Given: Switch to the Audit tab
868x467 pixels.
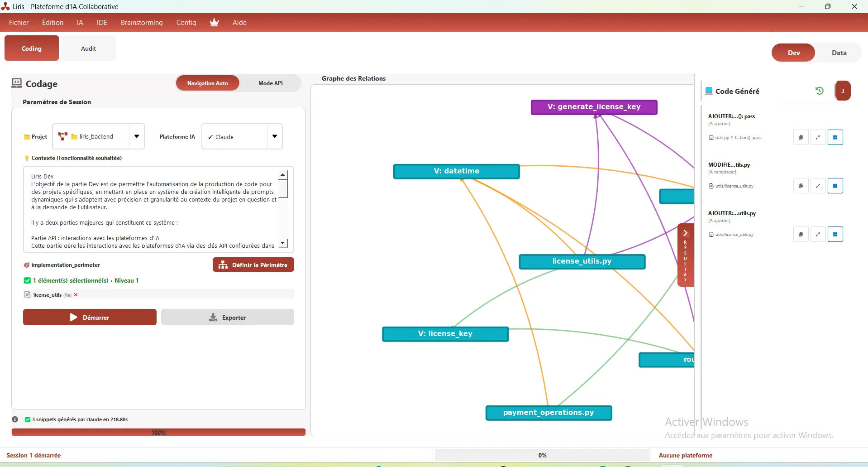Looking at the screenshot, I should (88, 48).
